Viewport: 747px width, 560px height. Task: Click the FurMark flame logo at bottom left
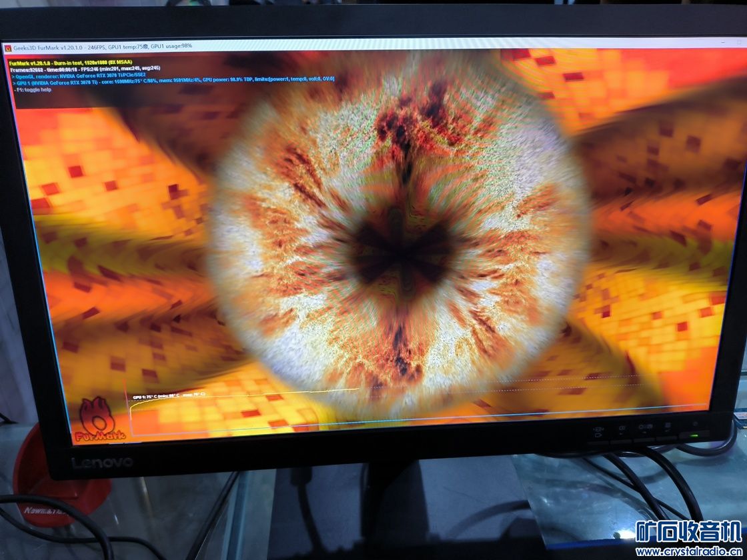(99, 419)
